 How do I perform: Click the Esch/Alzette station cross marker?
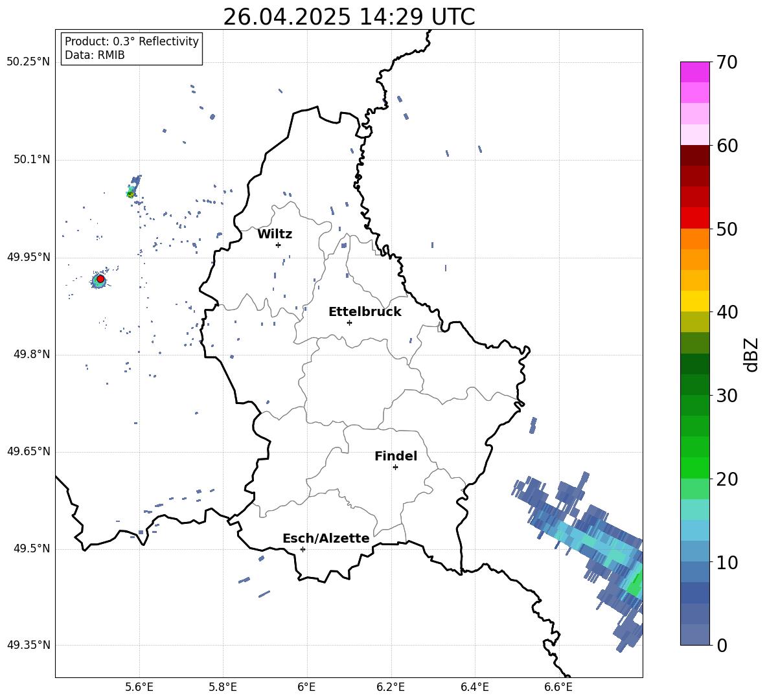pos(303,549)
